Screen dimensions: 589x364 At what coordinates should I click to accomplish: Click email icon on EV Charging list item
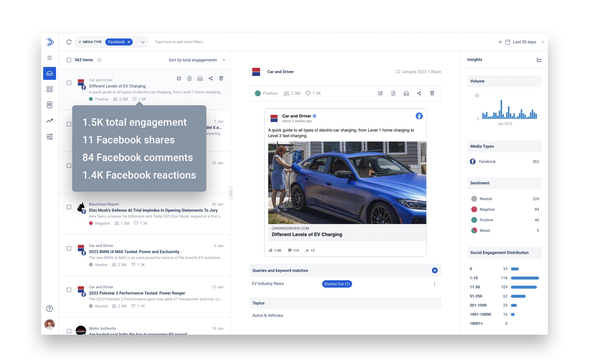pos(200,78)
